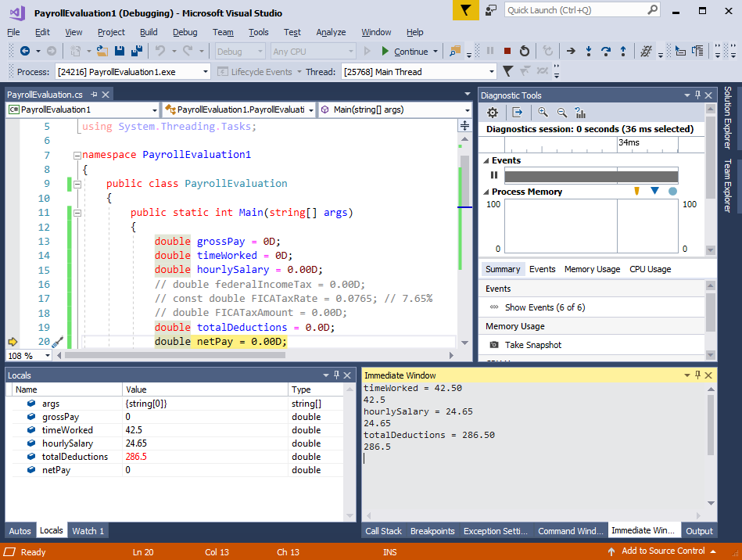Open Diagnostic Tools settings gear

tap(493, 113)
